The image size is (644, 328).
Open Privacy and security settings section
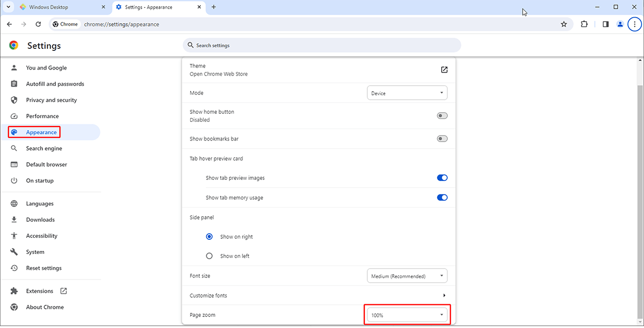(51, 100)
